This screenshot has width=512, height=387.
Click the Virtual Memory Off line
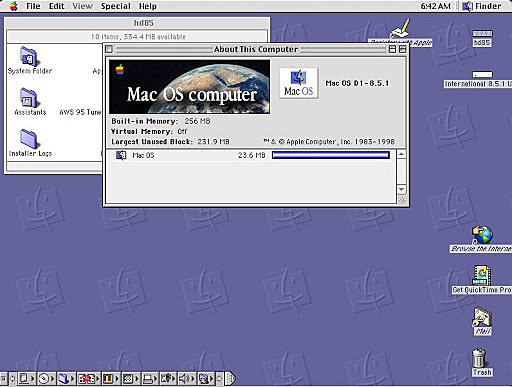(149, 131)
